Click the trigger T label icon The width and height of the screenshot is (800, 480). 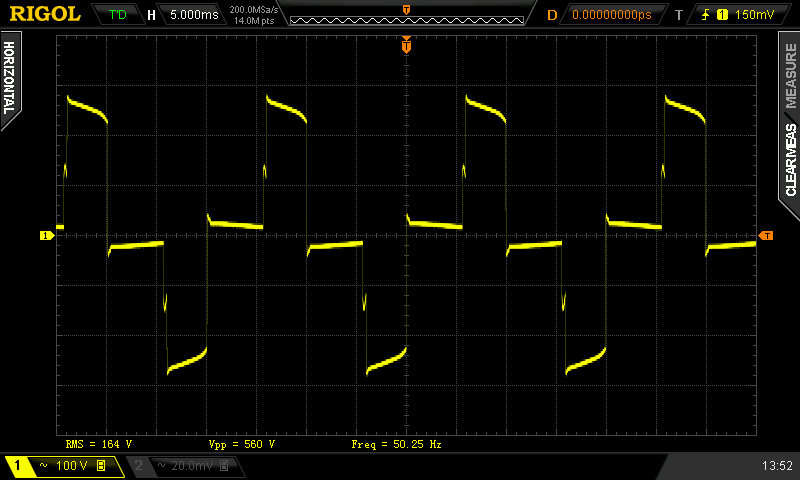point(679,15)
